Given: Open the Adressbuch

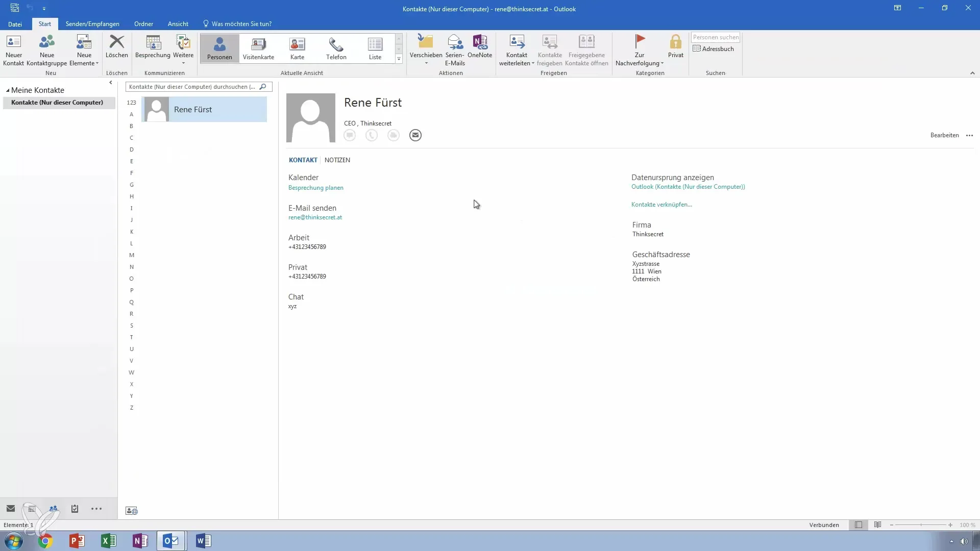Looking at the screenshot, I should 714,48.
